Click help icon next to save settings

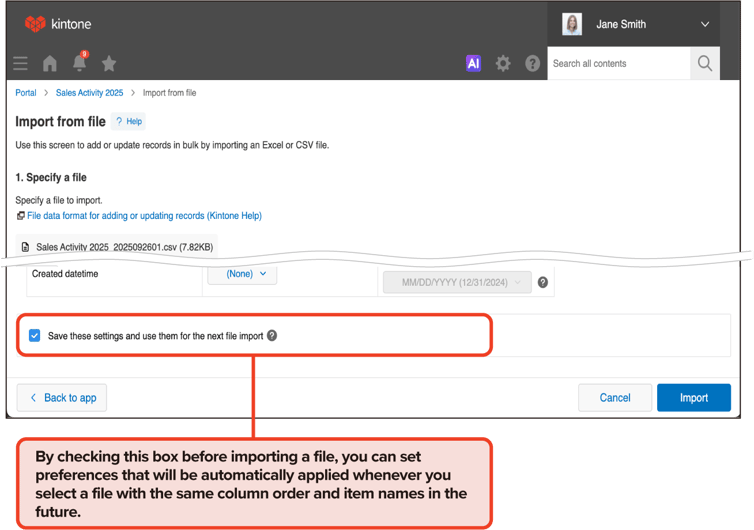[272, 336]
